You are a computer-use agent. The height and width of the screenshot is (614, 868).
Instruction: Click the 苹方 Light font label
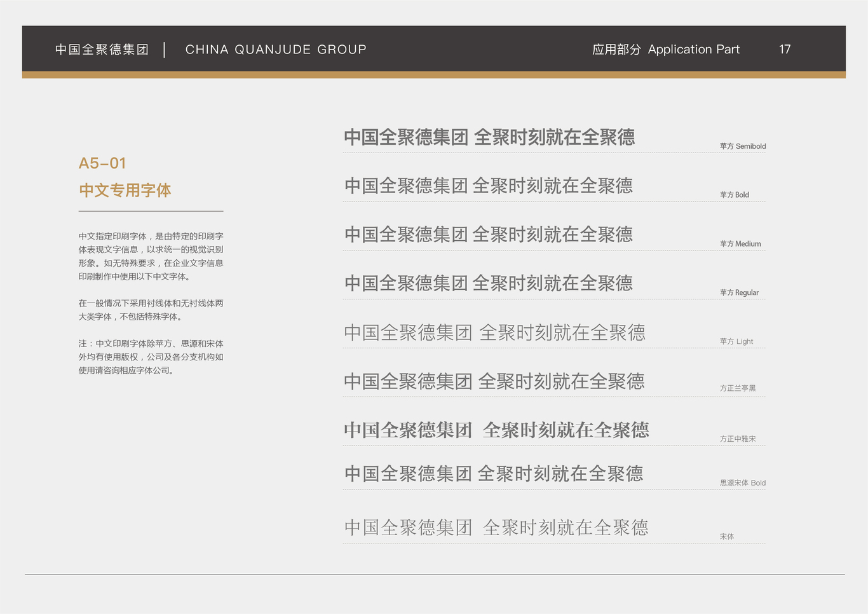[x=736, y=341]
